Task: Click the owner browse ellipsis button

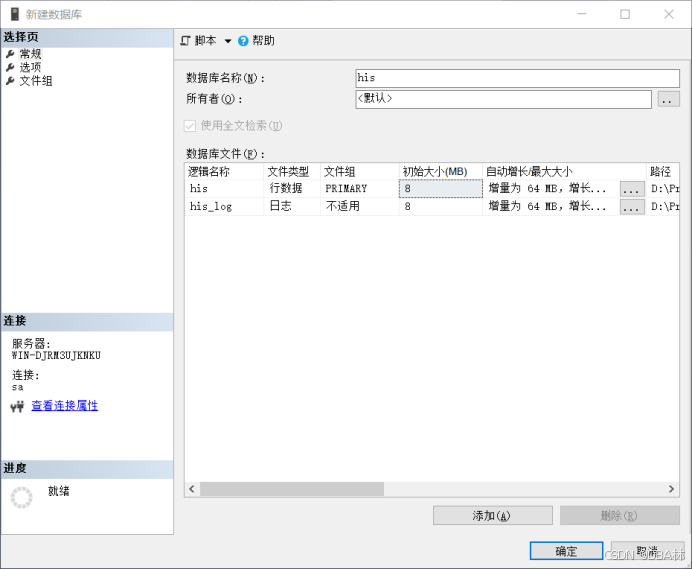Action: (x=668, y=99)
